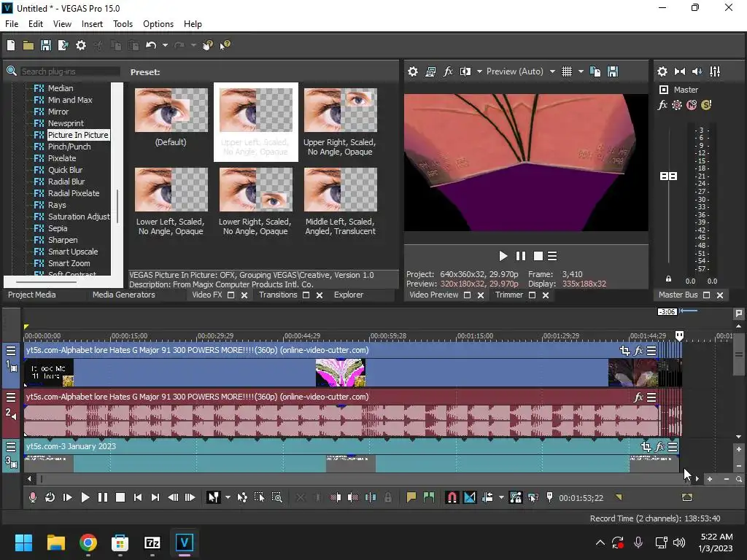Switch to Media Generators tab

pos(124,295)
